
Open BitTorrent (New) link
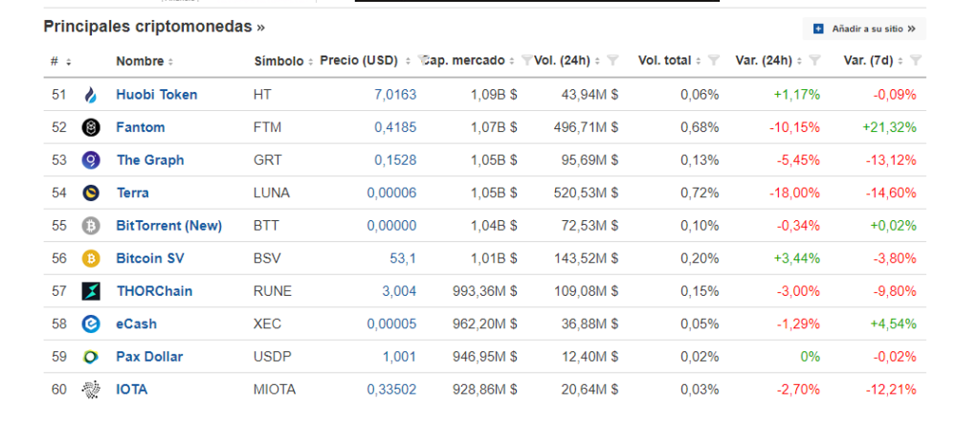(x=168, y=226)
